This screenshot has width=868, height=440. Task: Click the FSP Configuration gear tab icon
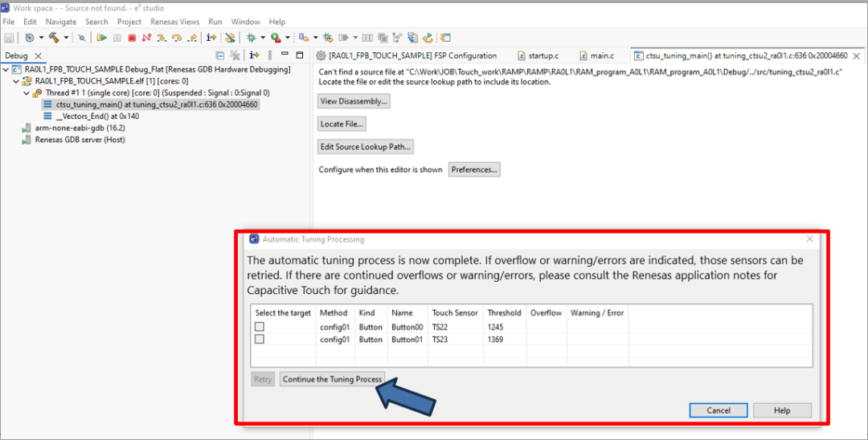coord(321,56)
